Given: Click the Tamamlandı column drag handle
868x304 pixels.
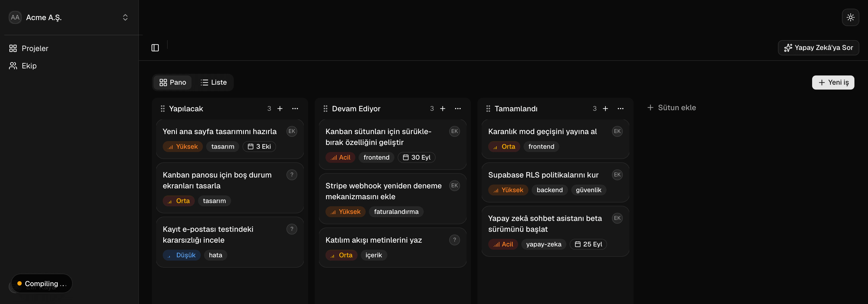Looking at the screenshot, I should [x=488, y=109].
